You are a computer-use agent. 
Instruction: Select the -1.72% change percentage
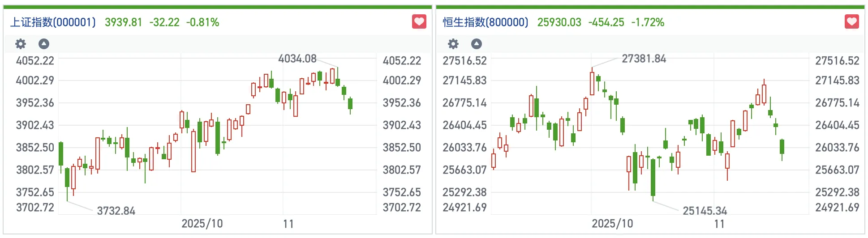pos(648,22)
